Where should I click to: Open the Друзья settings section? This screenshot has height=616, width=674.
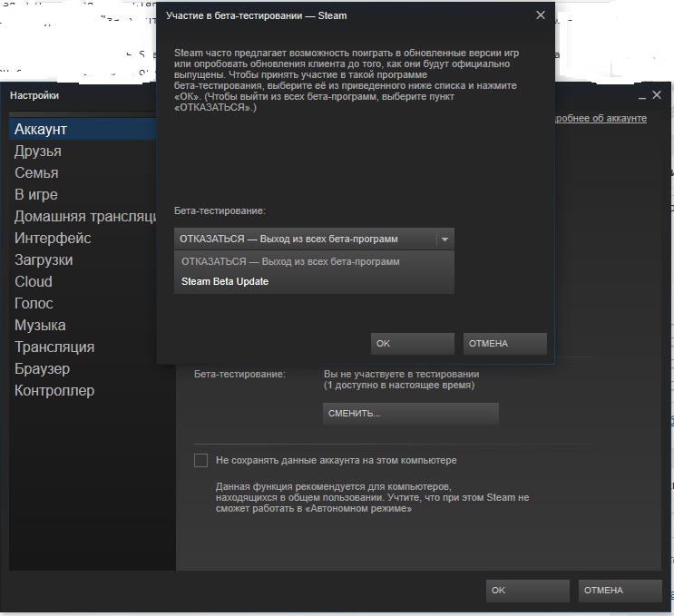click(x=83, y=151)
